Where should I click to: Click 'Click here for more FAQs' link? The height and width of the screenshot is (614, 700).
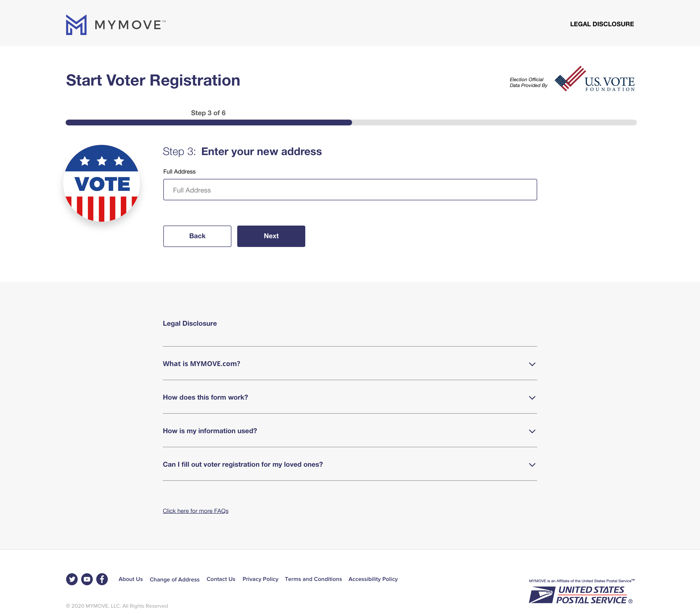(196, 511)
